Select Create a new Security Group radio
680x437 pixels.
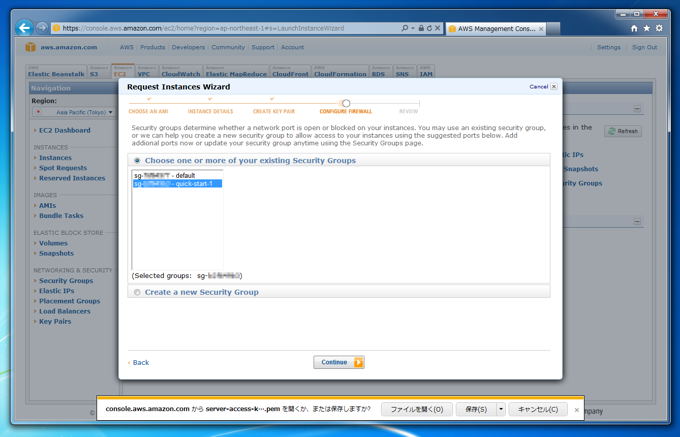tap(137, 292)
